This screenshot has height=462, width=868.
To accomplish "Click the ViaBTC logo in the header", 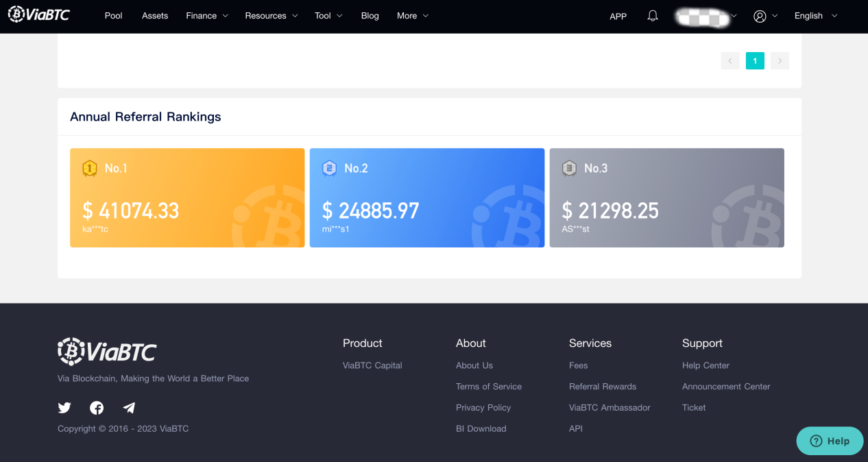I will click(x=39, y=15).
